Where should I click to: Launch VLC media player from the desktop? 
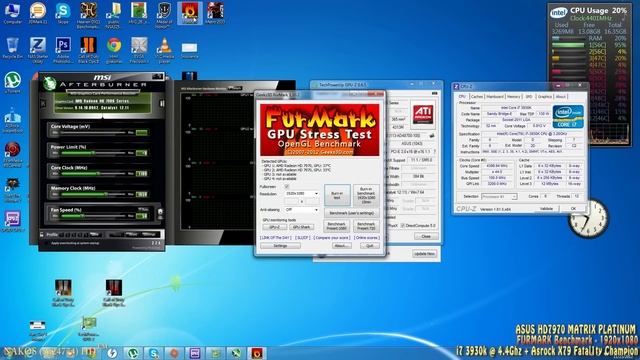coord(164,50)
